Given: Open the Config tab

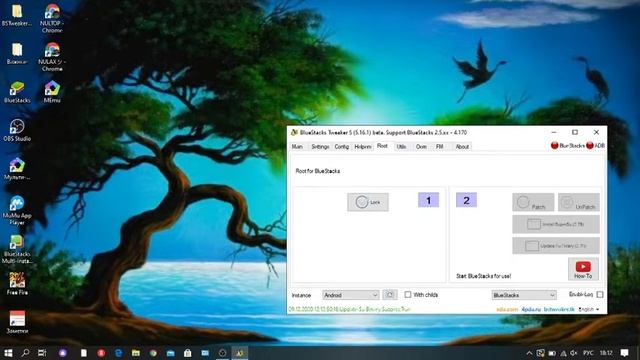Looking at the screenshot, I should pos(342,147).
